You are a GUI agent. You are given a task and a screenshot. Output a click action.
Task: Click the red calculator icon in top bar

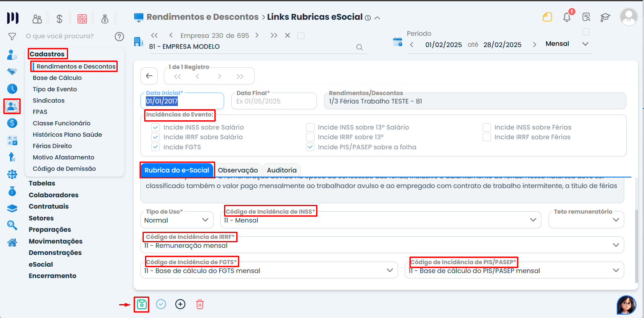pyautogui.click(x=82, y=19)
